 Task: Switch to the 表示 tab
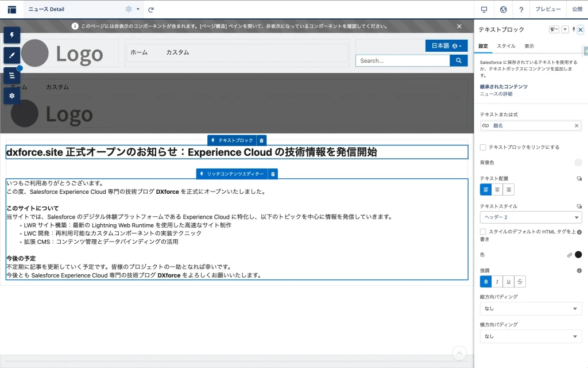pyautogui.click(x=529, y=46)
